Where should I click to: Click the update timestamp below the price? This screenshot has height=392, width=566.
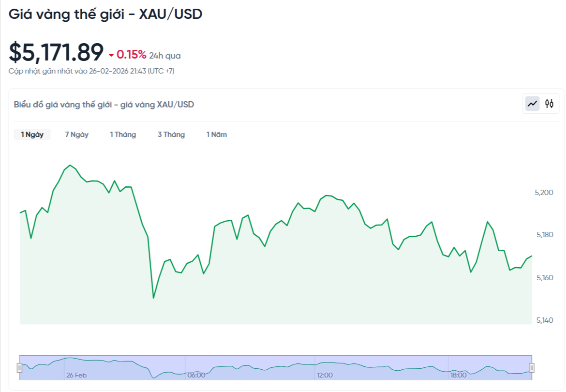92,71
